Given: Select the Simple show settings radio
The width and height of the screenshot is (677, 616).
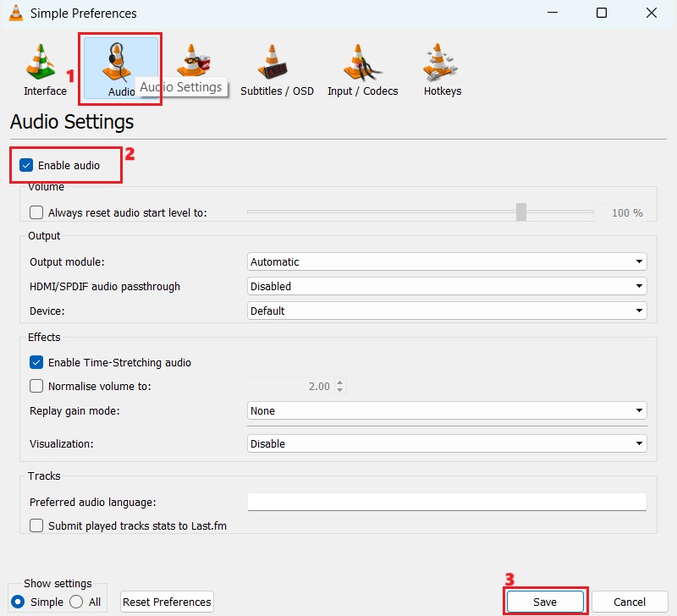Looking at the screenshot, I should click(x=18, y=602).
